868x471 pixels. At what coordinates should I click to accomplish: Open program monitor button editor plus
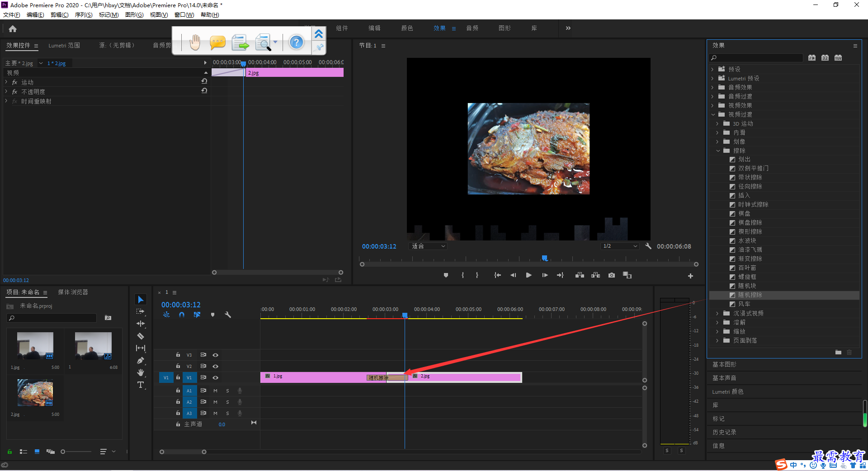tap(690, 276)
